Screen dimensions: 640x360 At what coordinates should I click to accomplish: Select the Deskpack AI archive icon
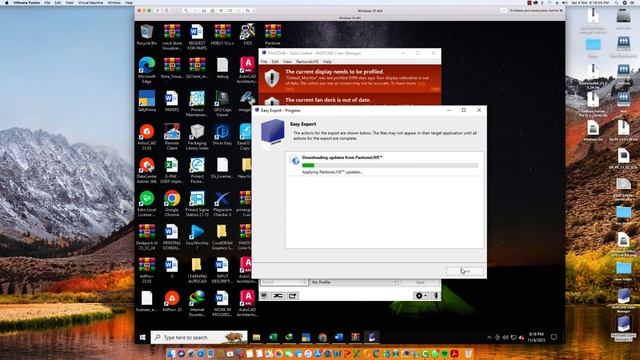[147, 237]
